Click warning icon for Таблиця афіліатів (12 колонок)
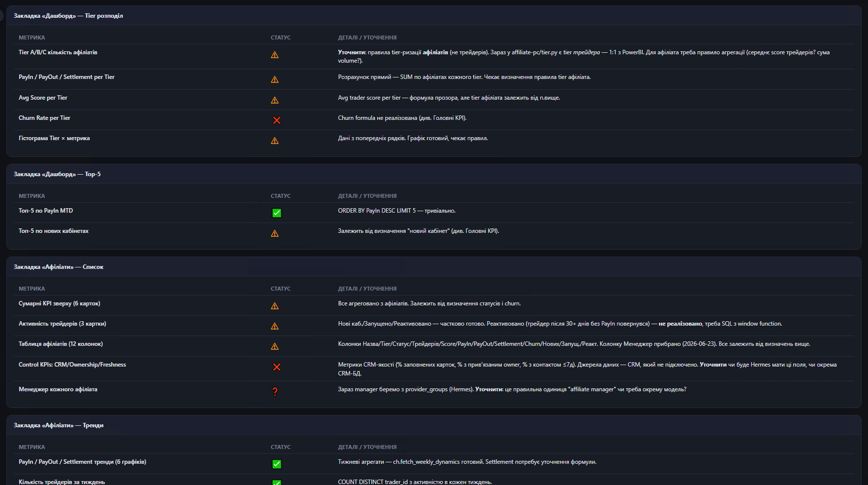This screenshot has width=868, height=485. click(275, 346)
